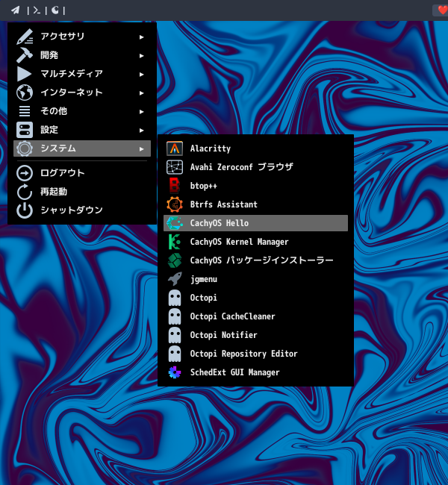Click the play triangle icon beside マルチメディア
The width and height of the screenshot is (448, 485).
coord(25,74)
